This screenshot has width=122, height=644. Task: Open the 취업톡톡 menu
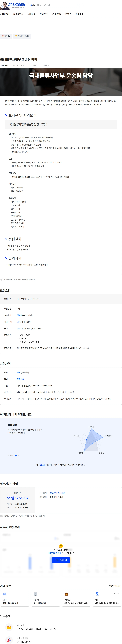[79, 14]
